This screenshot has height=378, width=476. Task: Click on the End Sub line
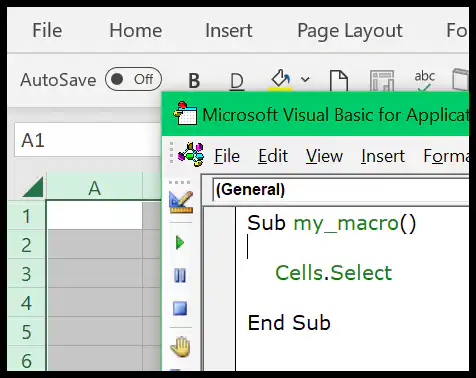click(289, 323)
